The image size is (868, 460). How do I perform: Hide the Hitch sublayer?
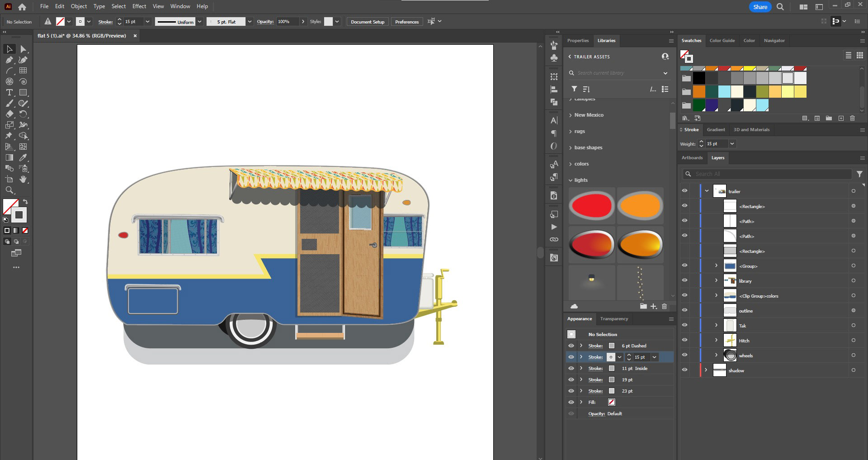685,340
